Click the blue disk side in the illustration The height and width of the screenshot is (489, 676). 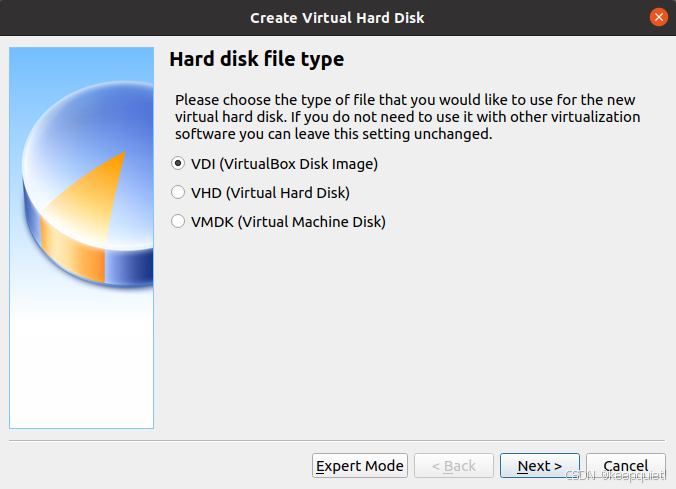tap(130, 265)
